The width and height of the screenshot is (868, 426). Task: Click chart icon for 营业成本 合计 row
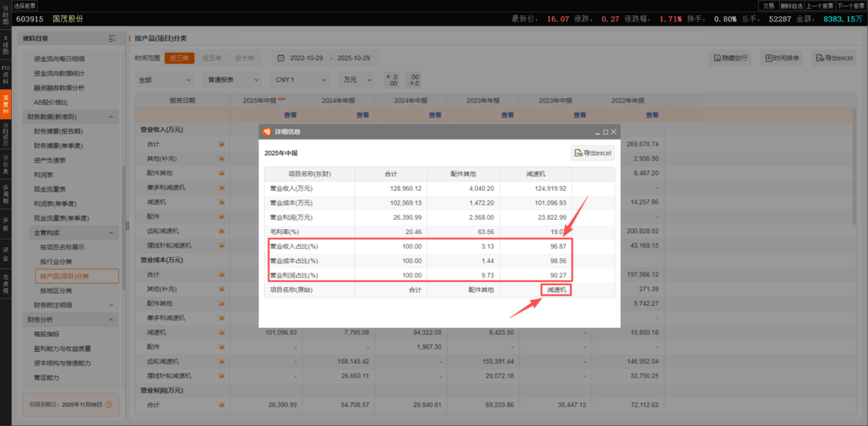(221, 274)
